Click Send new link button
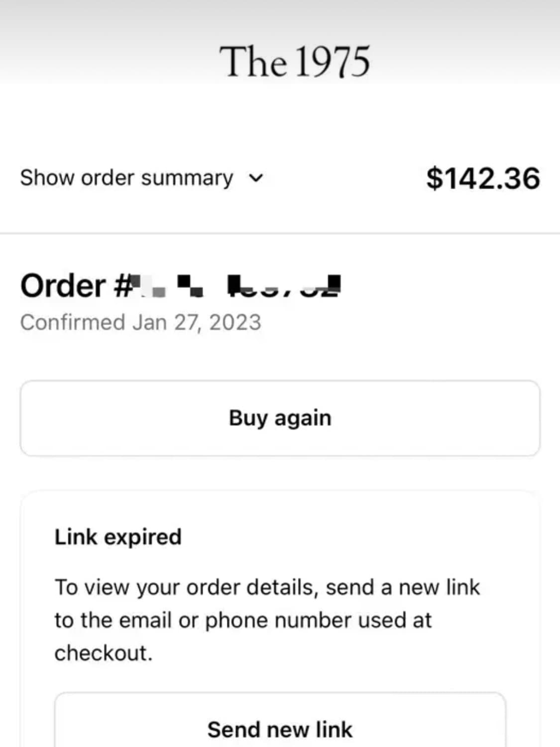The width and height of the screenshot is (560, 747). pos(280,729)
